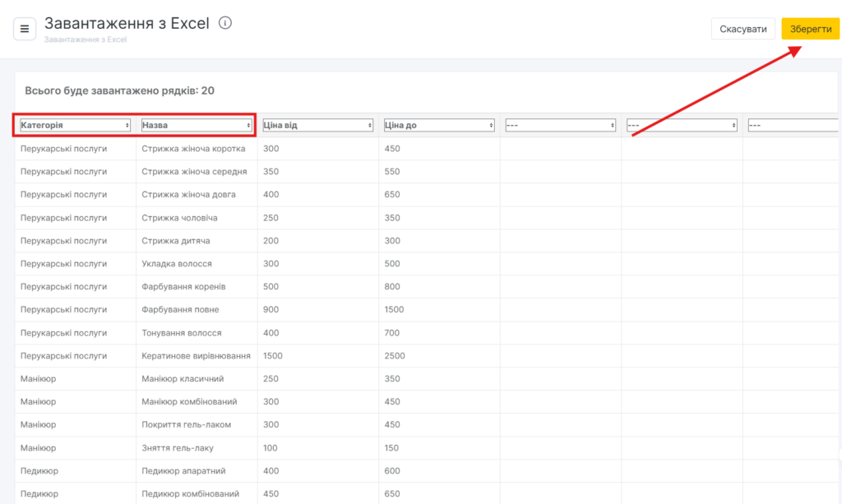Expand the Ціна від column dropdown
Screen dimensions: 842x504
pyautogui.click(x=318, y=125)
